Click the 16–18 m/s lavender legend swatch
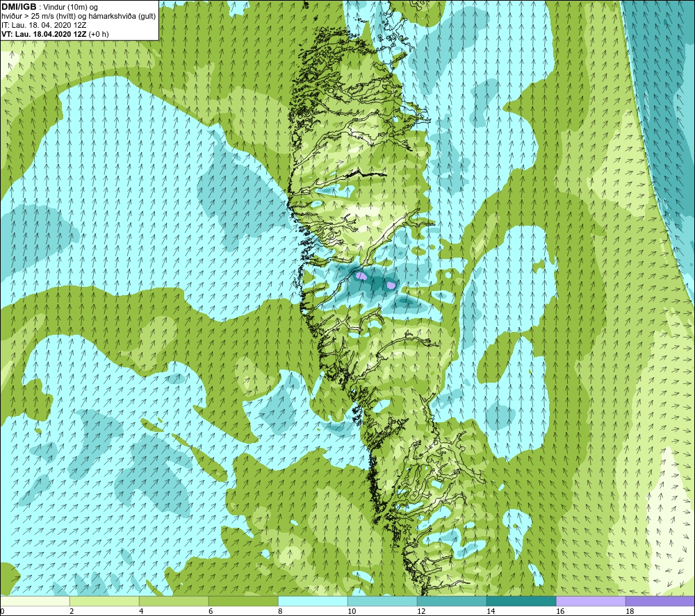 point(591,601)
